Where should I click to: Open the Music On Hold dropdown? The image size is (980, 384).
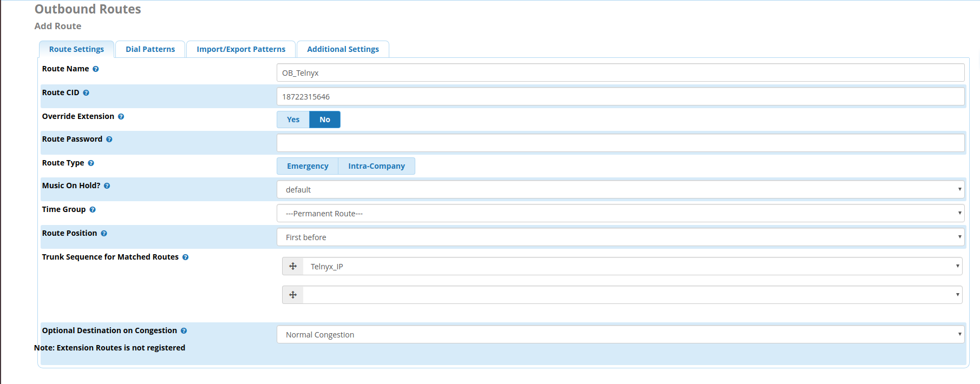point(620,190)
